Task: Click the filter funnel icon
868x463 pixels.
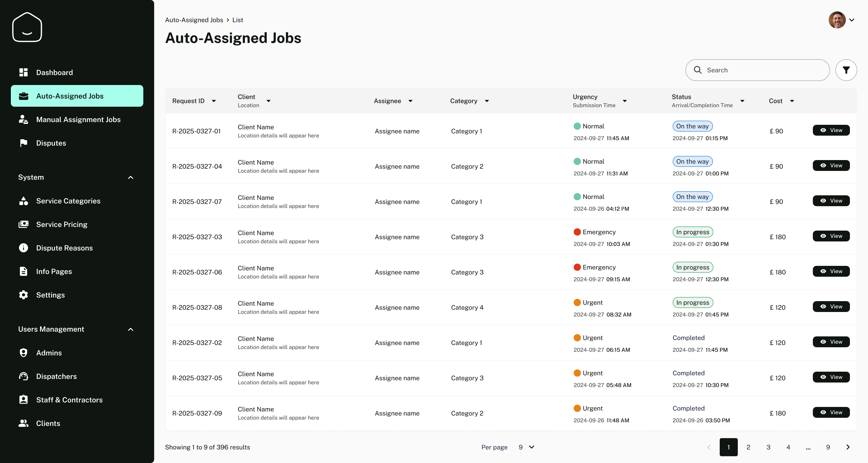Action: click(846, 70)
